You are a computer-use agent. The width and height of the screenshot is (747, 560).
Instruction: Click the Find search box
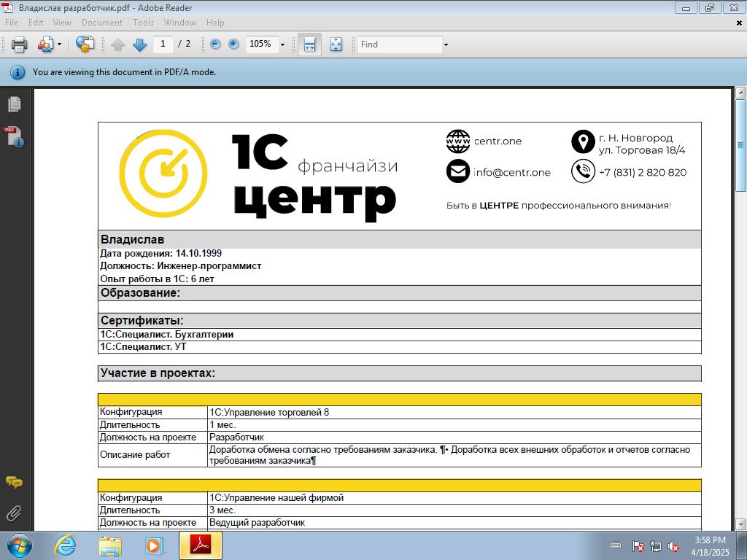tap(400, 44)
